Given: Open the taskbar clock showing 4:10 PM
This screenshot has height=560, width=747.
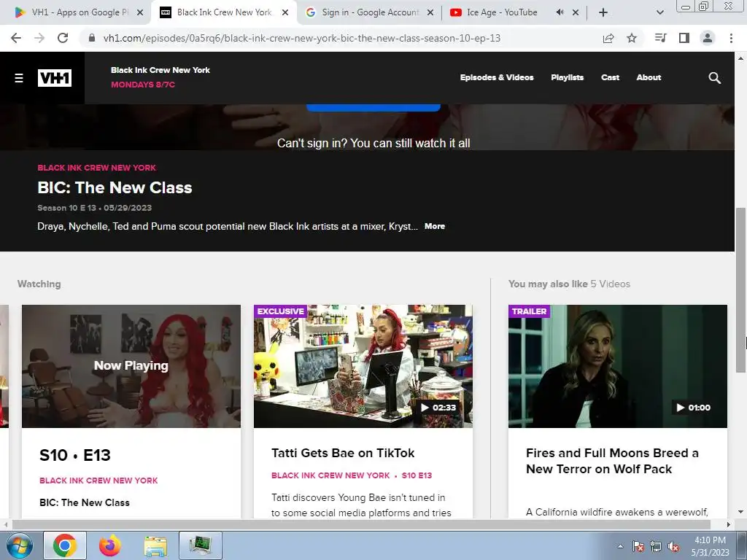Looking at the screenshot, I should tap(710, 546).
